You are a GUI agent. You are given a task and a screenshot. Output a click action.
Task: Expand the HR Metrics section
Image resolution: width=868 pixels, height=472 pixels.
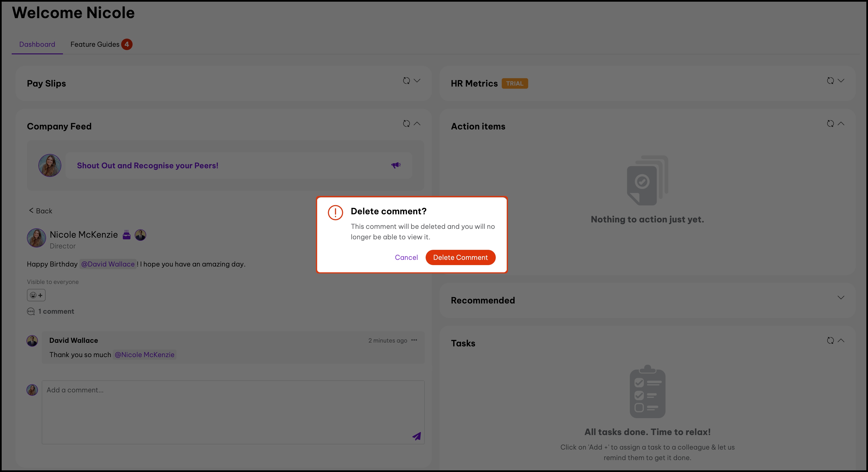[x=841, y=81]
